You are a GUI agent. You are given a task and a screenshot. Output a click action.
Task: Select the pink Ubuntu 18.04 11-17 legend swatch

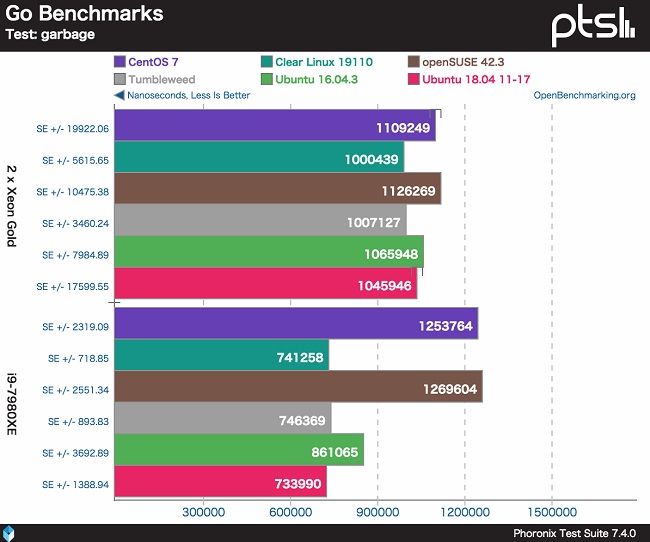coord(414,79)
